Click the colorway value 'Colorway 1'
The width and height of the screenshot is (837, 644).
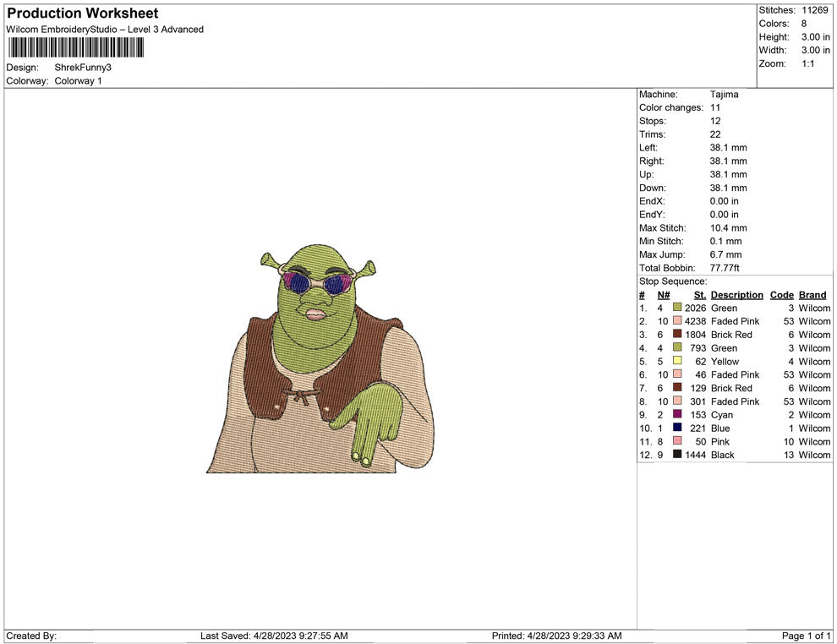pyautogui.click(x=78, y=81)
